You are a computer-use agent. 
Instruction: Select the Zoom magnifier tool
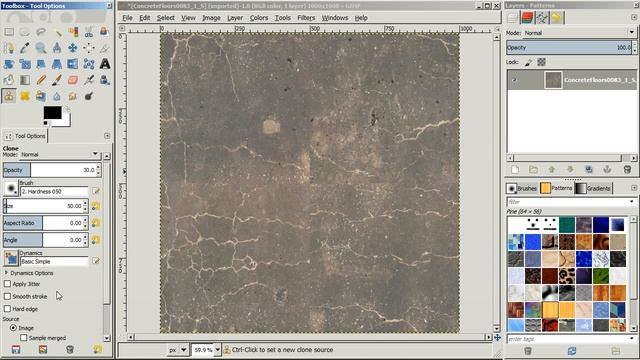pyautogui.click(x=41, y=48)
